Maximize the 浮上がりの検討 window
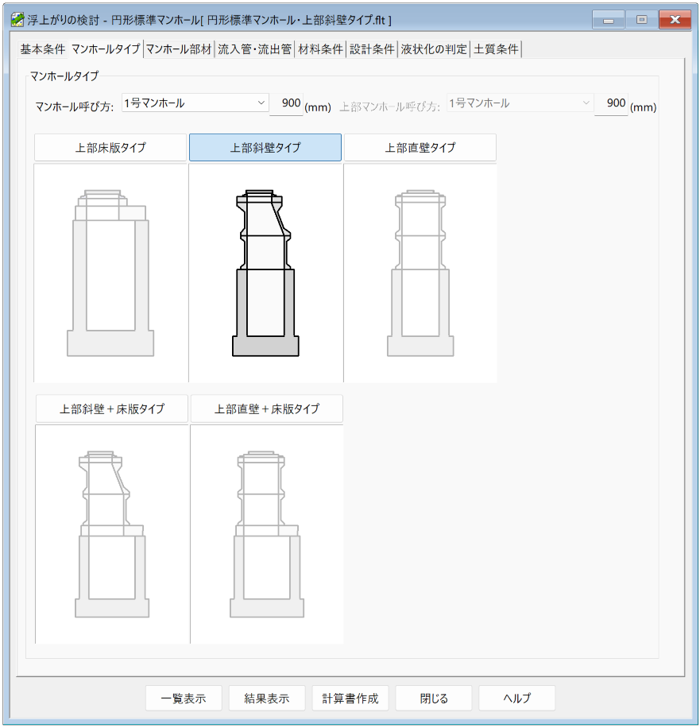 (641, 20)
